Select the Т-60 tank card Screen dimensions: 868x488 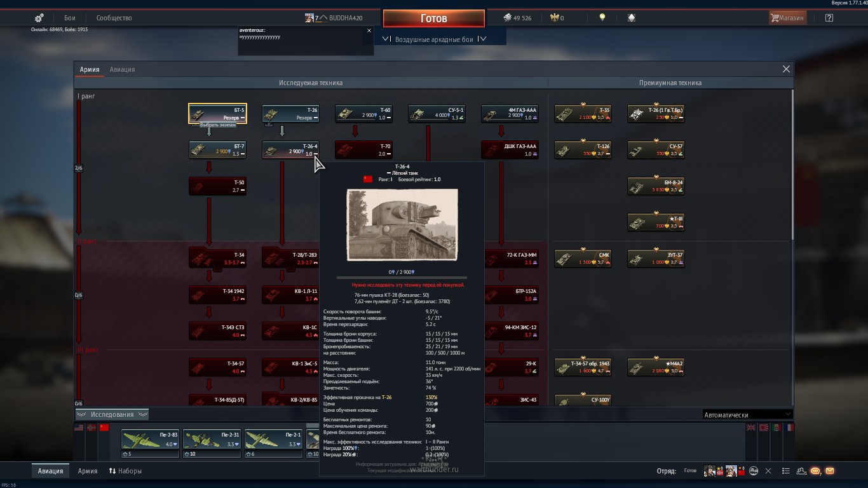pos(363,114)
